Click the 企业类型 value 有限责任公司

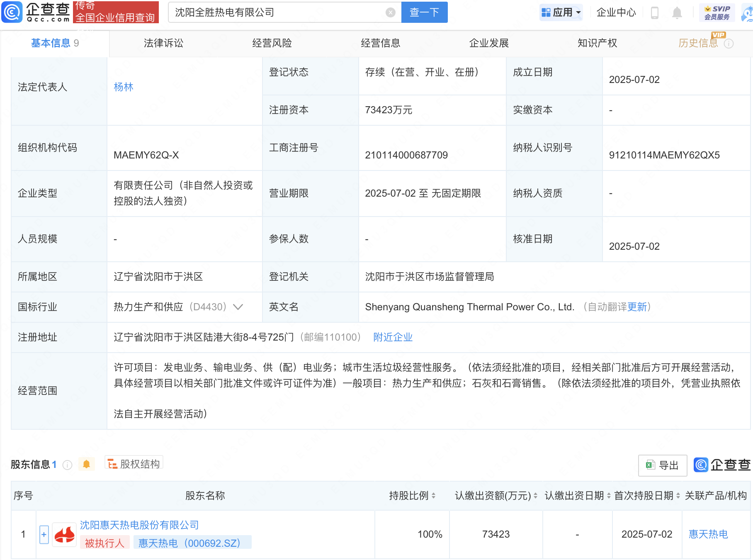pyautogui.click(x=183, y=193)
